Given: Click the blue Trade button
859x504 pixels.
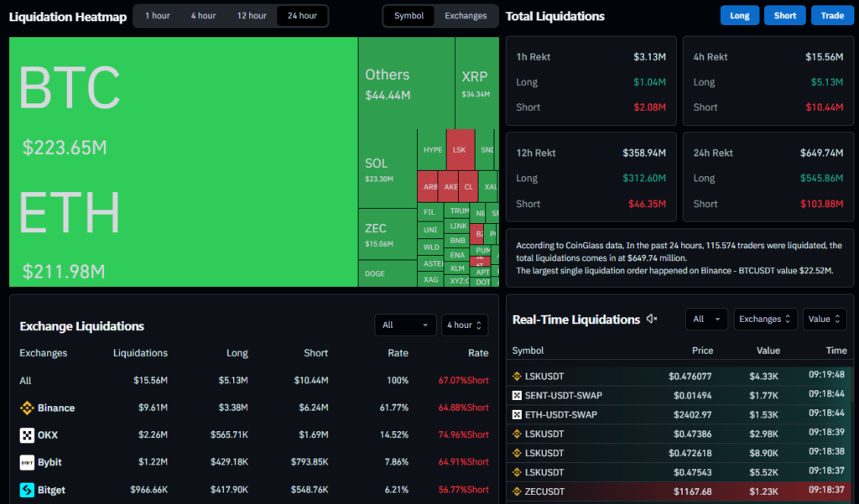Looking at the screenshot, I should [x=832, y=15].
